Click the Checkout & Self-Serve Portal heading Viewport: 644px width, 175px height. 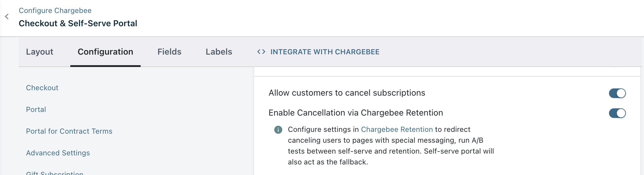point(78,23)
